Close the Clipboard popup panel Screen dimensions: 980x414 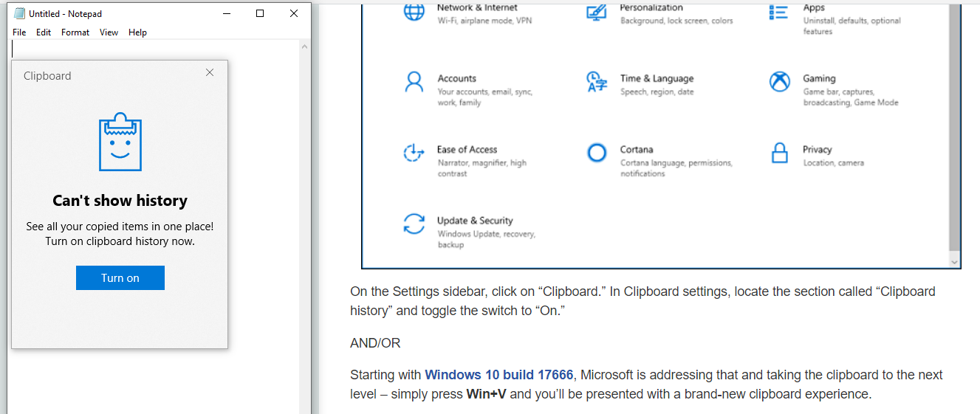(210, 72)
